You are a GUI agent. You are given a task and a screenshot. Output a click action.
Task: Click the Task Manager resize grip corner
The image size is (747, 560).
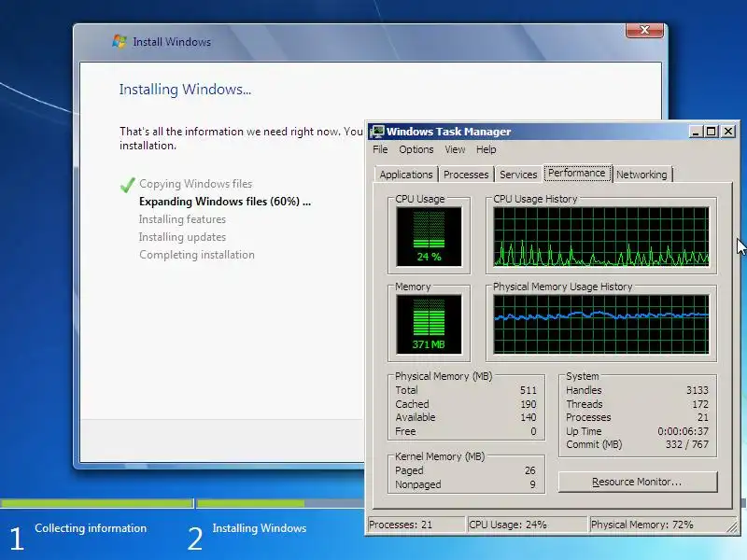(x=731, y=526)
